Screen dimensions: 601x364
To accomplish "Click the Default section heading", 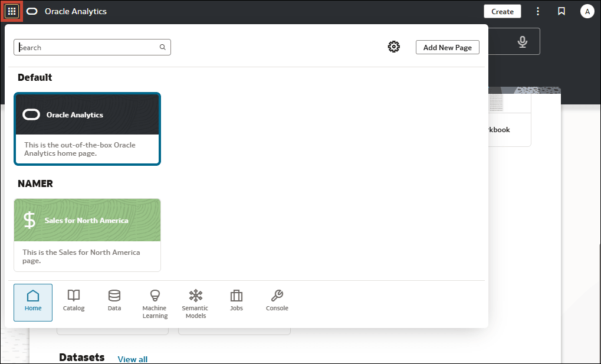I will (35, 77).
